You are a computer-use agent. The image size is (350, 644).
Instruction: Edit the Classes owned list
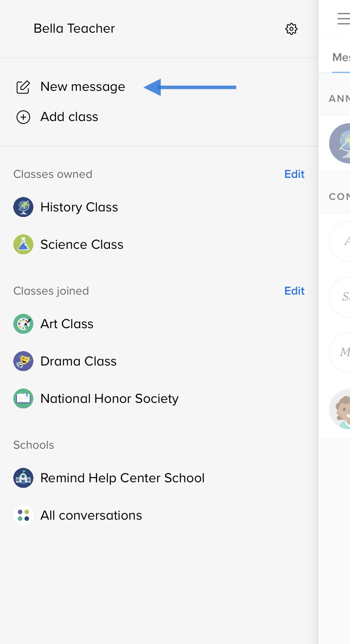(294, 174)
